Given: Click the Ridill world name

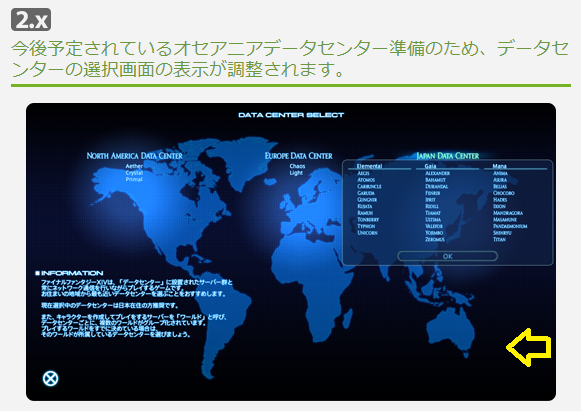Looking at the screenshot, I should coord(432,206).
